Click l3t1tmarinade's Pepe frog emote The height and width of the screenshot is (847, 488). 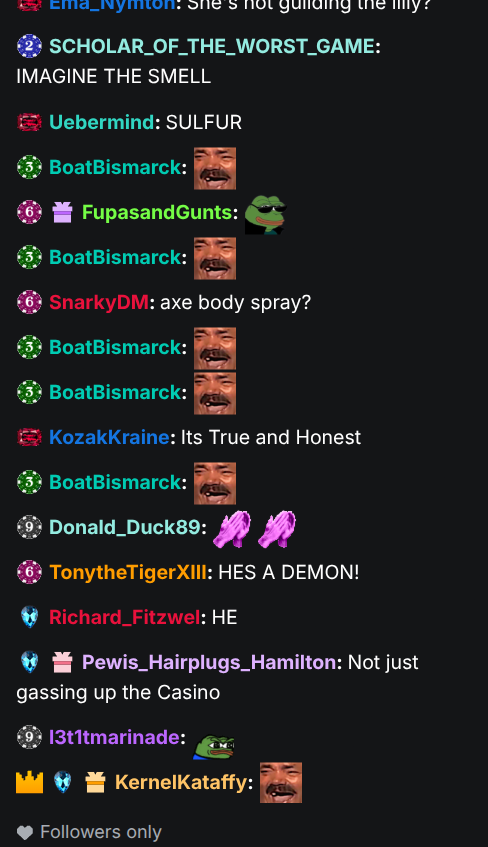click(x=214, y=746)
